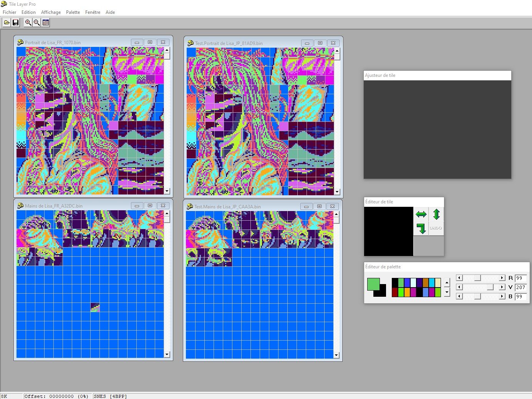Flip tile horizontally in Éditeur de tile
Image resolution: width=532 pixels, height=399 pixels.
421,214
